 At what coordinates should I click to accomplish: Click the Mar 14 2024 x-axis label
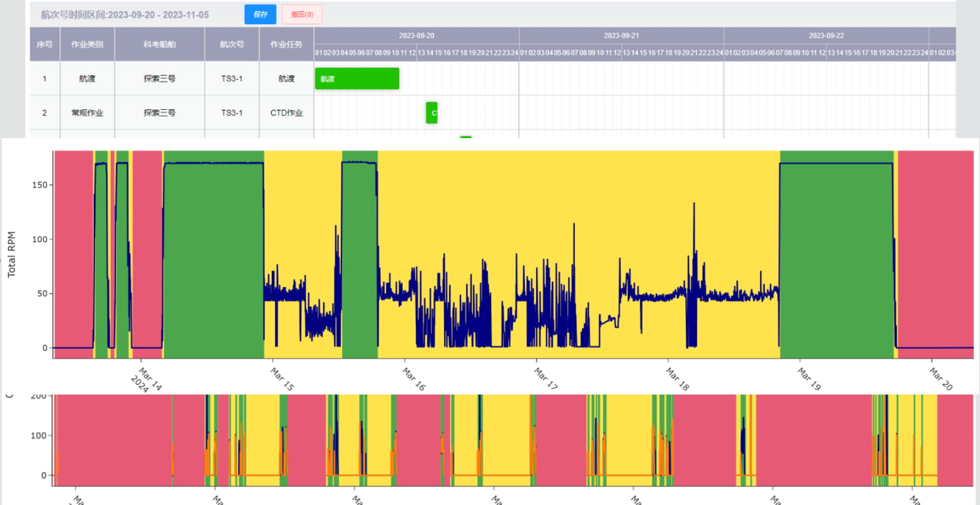pyautogui.click(x=146, y=381)
